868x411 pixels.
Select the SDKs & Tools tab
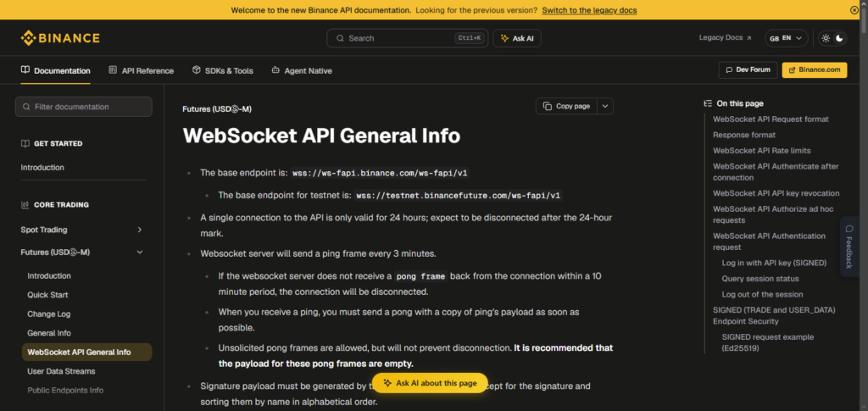(223, 71)
